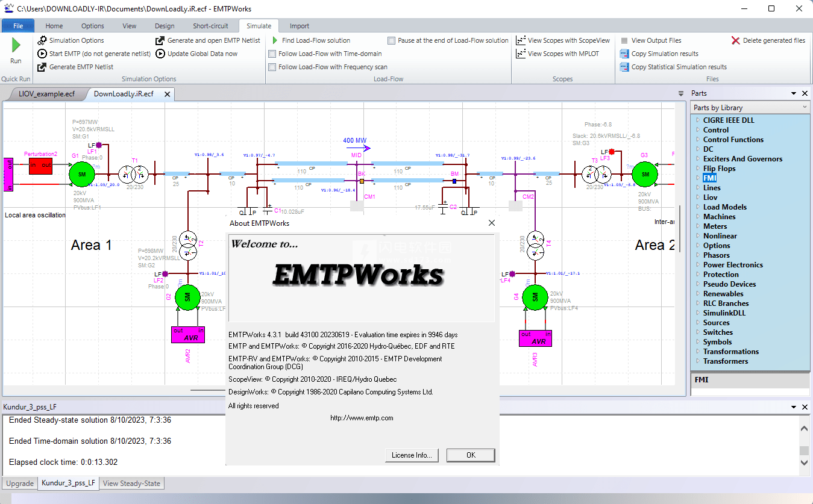Open Simulation Options gear icon
The image size is (813, 504).
tap(42, 40)
